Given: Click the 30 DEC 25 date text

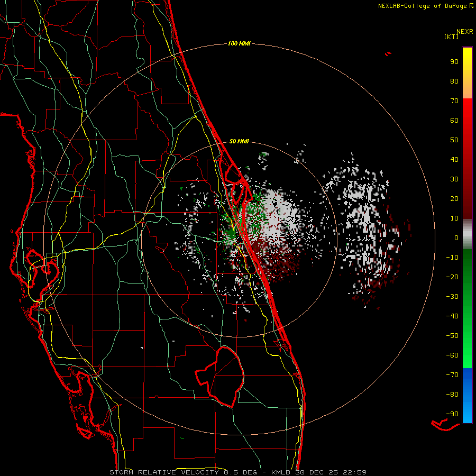Looking at the screenshot, I should pyautogui.click(x=316, y=472).
